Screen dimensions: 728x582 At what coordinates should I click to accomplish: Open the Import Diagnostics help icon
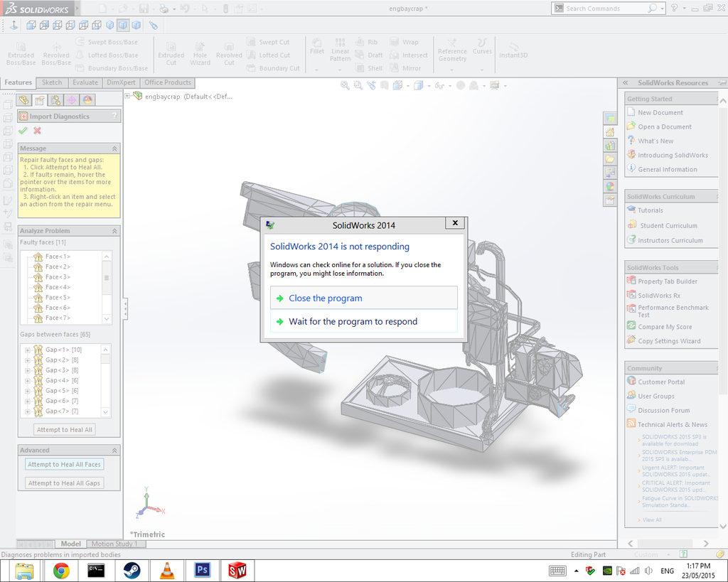coord(114,116)
